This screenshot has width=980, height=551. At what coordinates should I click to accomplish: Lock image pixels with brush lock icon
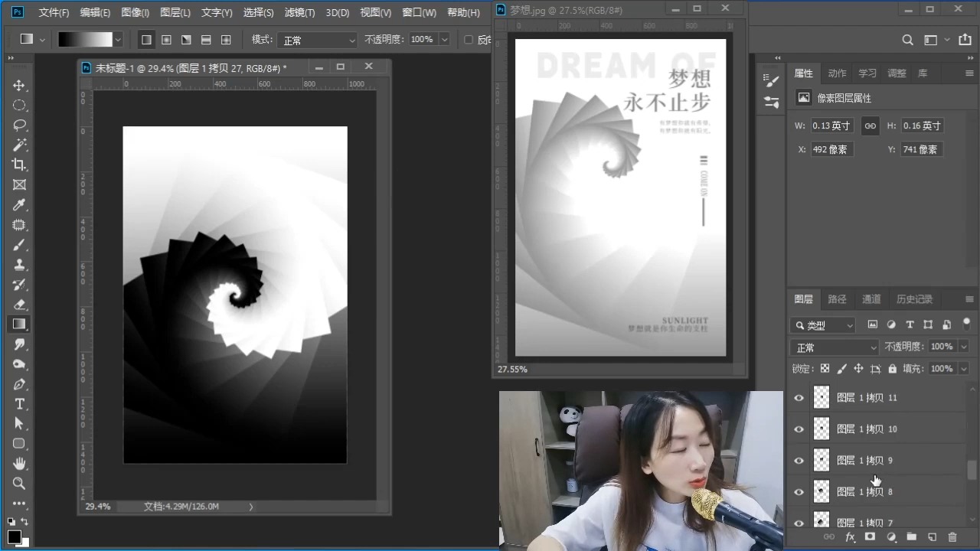pyautogui.click(x=841, y=369)
